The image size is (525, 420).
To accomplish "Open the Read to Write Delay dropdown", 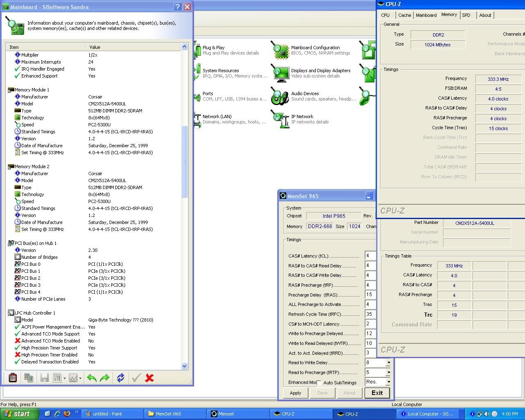I will (388, 363).
